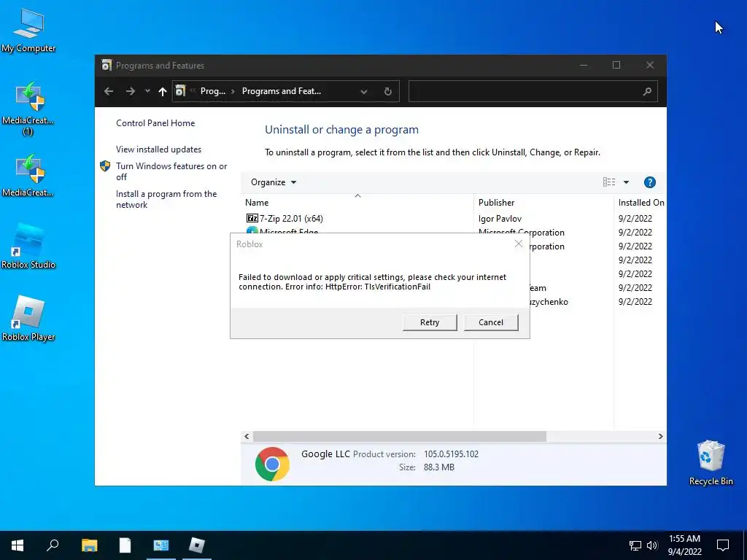Screen dimensions: 747x560
Task: Open Install a program from the network
Action: coord(166,199)
